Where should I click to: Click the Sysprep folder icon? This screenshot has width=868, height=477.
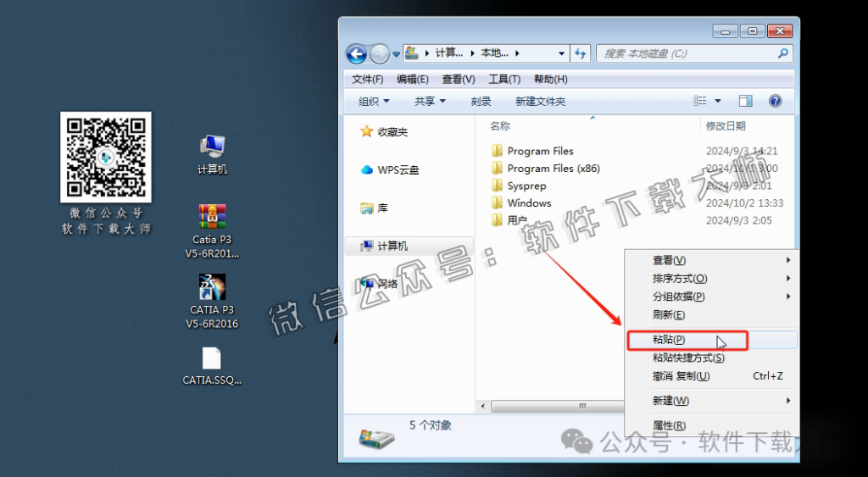497,186
